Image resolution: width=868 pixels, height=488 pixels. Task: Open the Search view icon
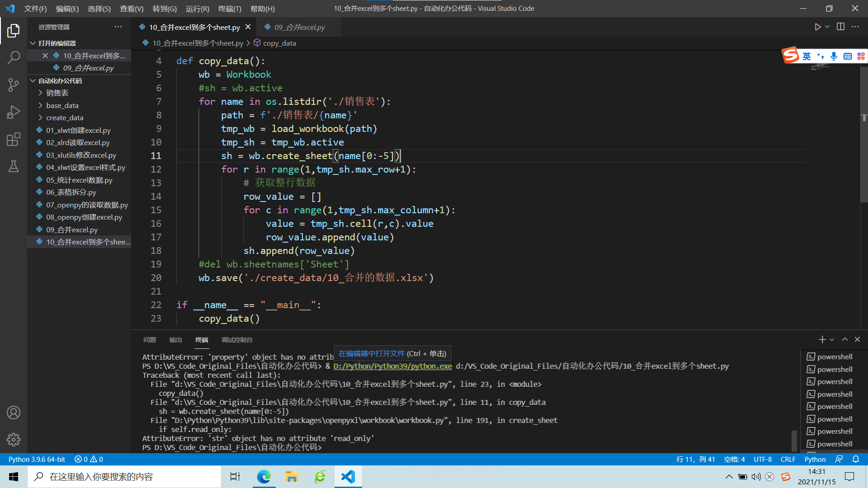tap(14, 57)
